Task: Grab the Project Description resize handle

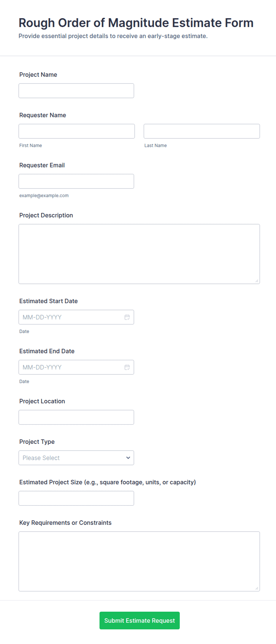Action: [x=257, y=281]
